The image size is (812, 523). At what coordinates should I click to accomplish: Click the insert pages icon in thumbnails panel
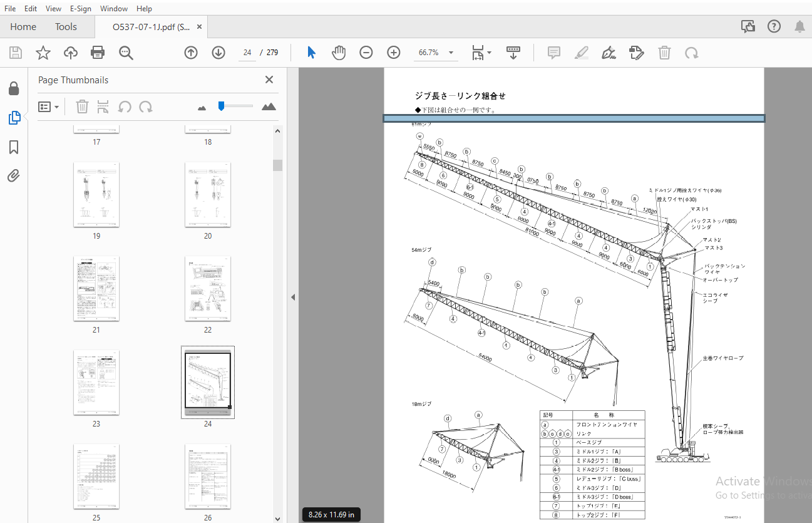click(x=103, y=106)
